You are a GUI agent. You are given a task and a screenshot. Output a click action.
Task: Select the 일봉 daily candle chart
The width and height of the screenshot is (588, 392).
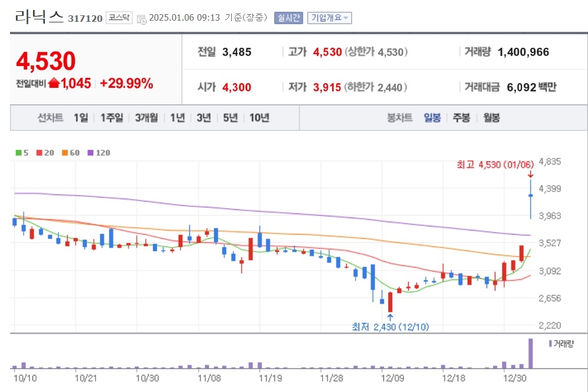(x=432, y=118)
